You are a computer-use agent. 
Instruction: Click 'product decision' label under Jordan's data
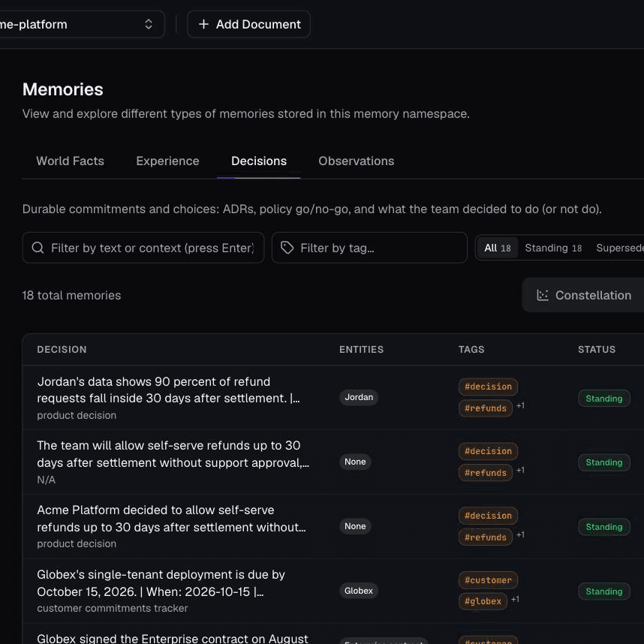(x=77, y=415)
